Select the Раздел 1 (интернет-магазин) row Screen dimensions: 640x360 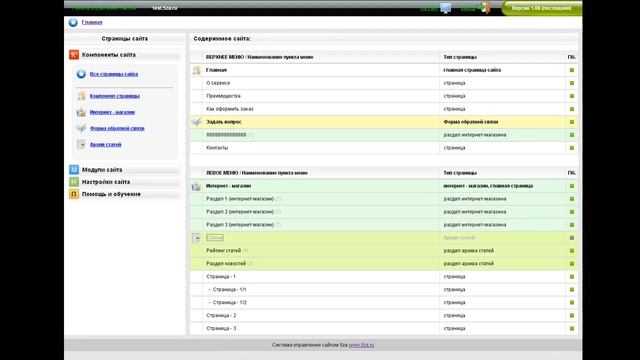tap(384, 199)
